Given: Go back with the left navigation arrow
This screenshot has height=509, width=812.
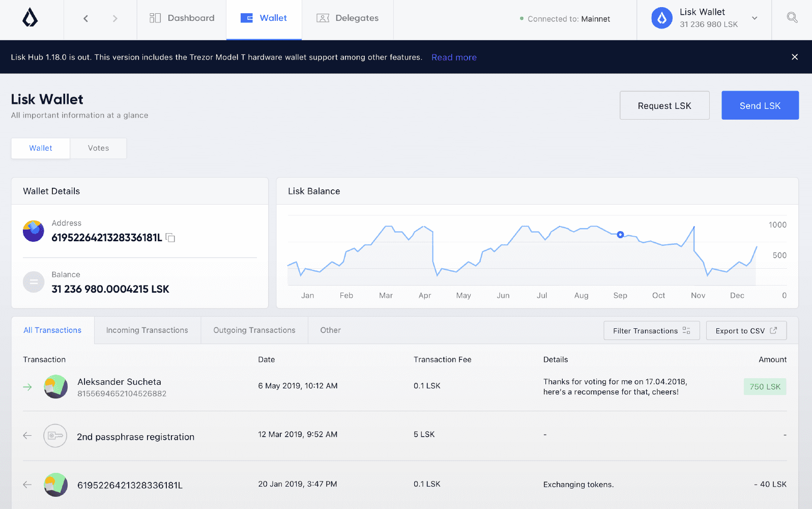Looking at the screenshot, I should [85, 19].
